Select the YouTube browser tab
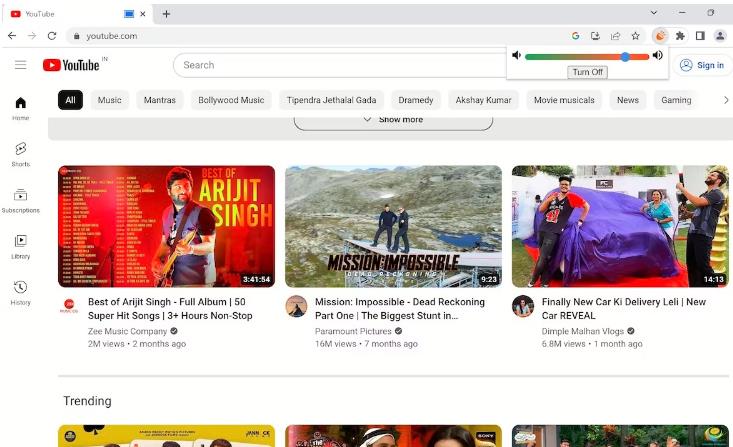 (77, 14)
